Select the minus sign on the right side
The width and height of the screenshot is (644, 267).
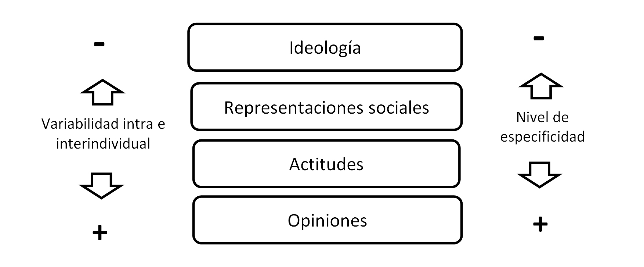(539, 38)
